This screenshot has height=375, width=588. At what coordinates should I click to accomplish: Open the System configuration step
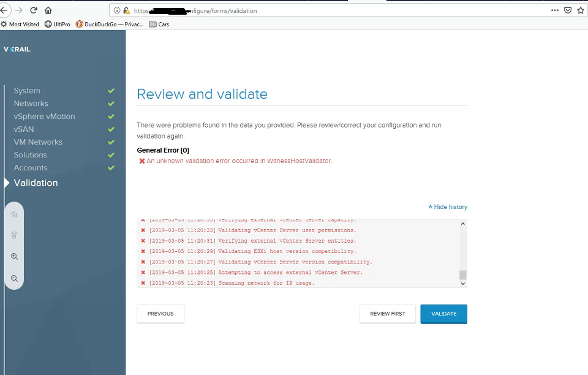(27, 91)
